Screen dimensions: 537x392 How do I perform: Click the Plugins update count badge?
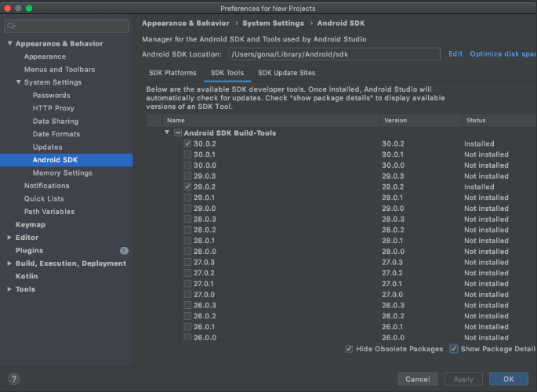124,251
